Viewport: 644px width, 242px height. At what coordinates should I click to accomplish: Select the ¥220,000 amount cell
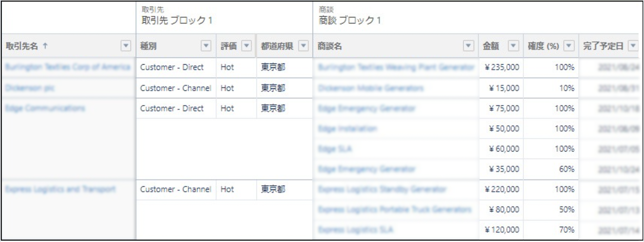pos(502,189)
